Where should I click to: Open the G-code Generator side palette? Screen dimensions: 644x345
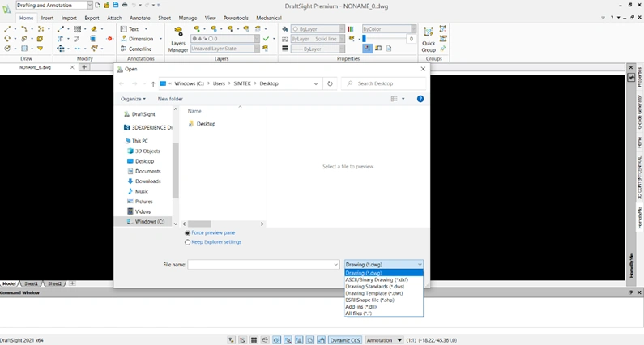(639, 112)
